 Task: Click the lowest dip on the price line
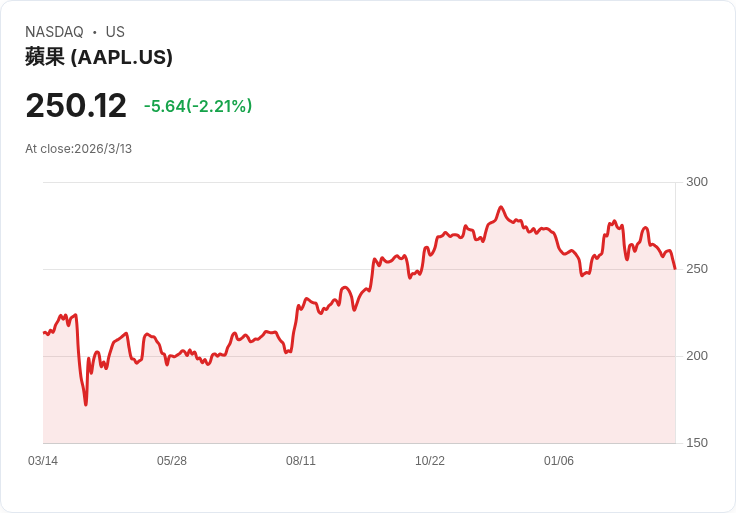point(86,404)
